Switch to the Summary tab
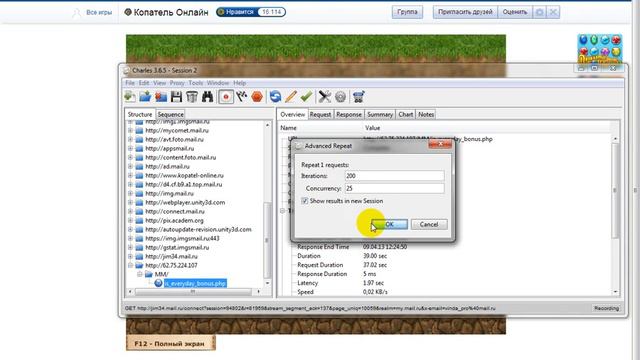Image resolution: width=640 pixels, height=360 pixels. pyautogui.click(x=380, y=114)
